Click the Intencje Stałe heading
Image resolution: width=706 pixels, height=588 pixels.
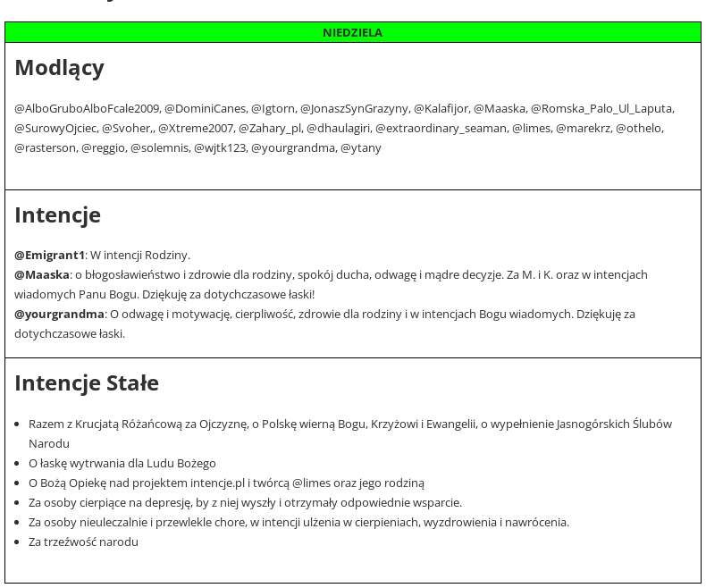tap(87, 383)
